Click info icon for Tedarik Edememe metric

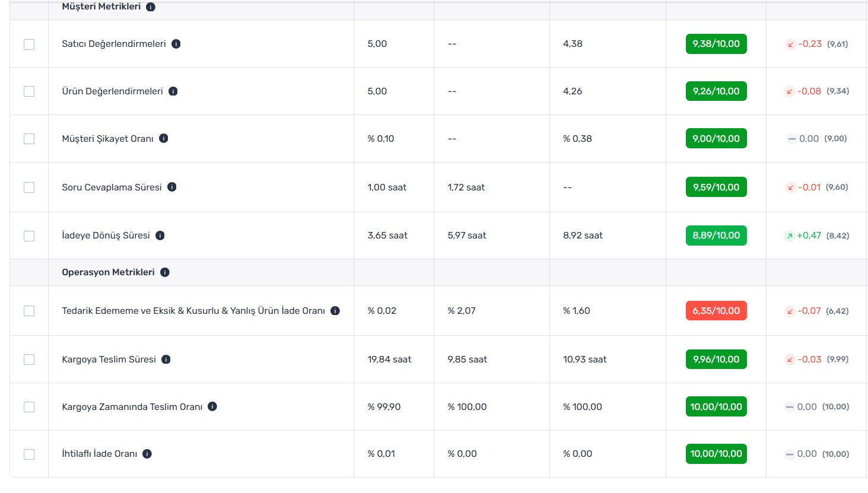coord(335,311)
